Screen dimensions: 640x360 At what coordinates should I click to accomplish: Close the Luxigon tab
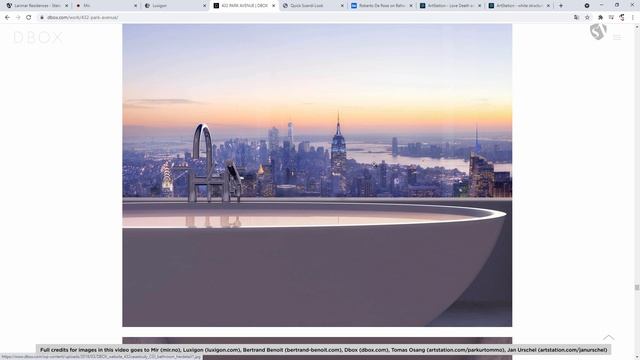pos(204,6)
